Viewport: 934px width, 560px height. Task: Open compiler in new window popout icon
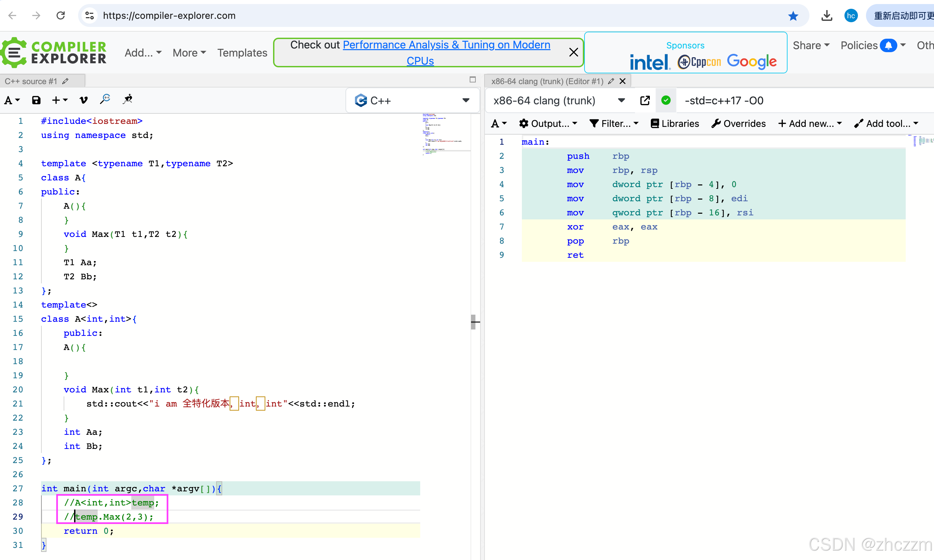(645, 100)
